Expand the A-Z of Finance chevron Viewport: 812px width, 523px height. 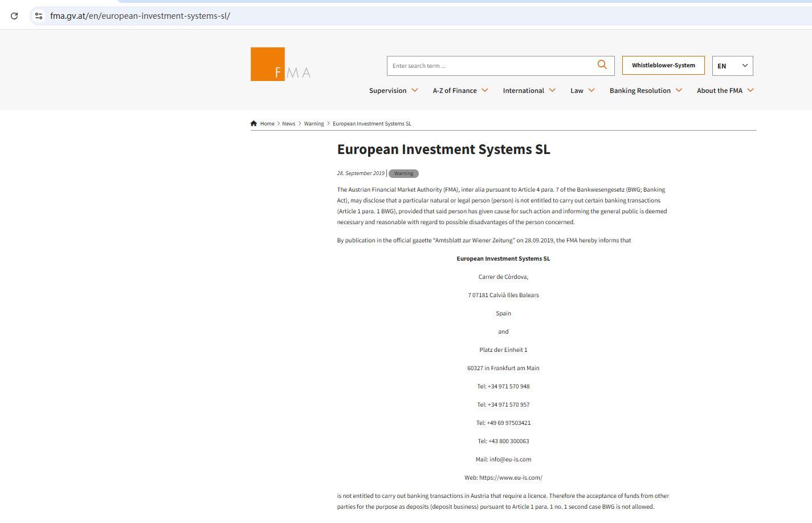[485, 90]
